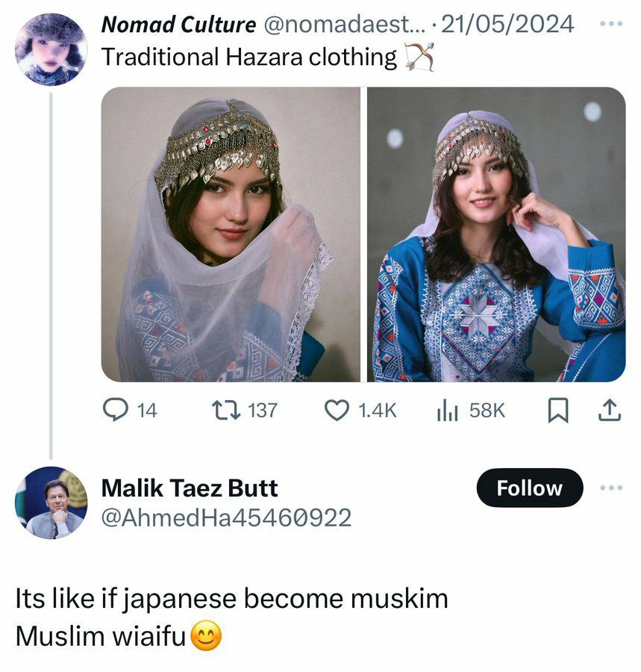Retweet the Nomad Culture post
Viewport: 641px width, 672px height.
(222, 410)
